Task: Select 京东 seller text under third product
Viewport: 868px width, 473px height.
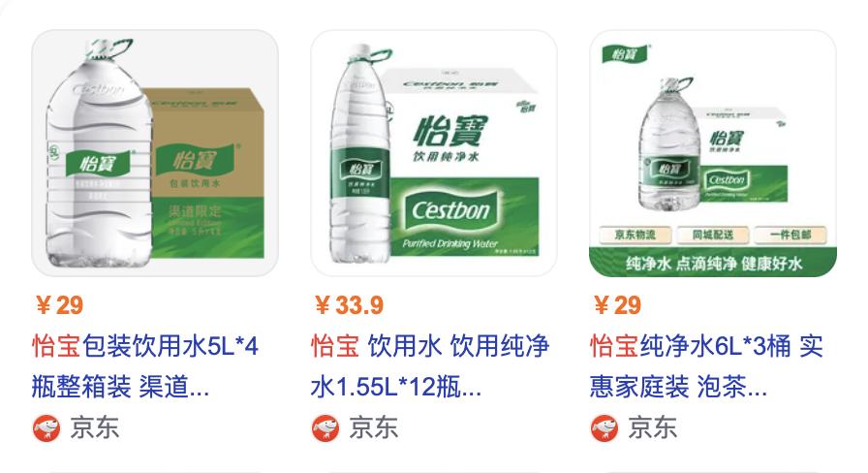Action: [x=653, y=427]
